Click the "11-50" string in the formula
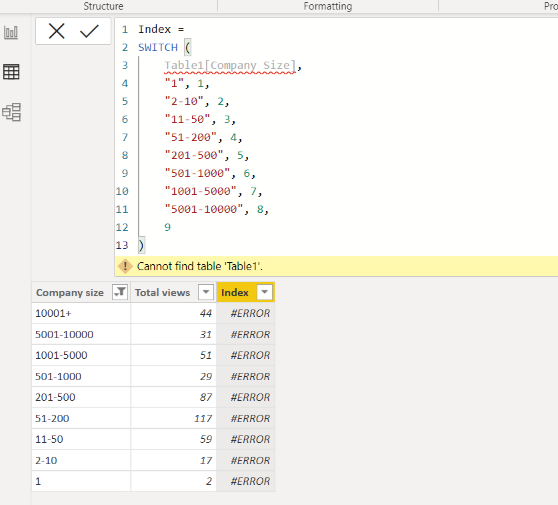This screenshot has height=505, width=558. tap(188, 119)
